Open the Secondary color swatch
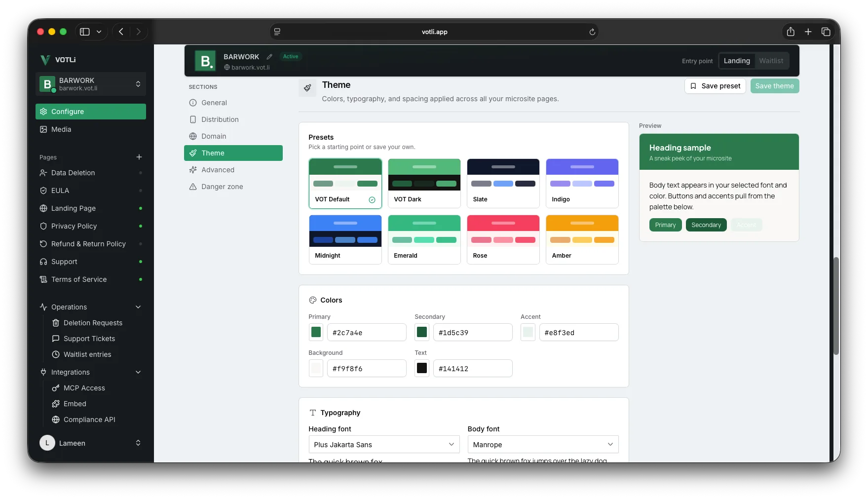Screen dimensions: 868x499 point(422,332)
